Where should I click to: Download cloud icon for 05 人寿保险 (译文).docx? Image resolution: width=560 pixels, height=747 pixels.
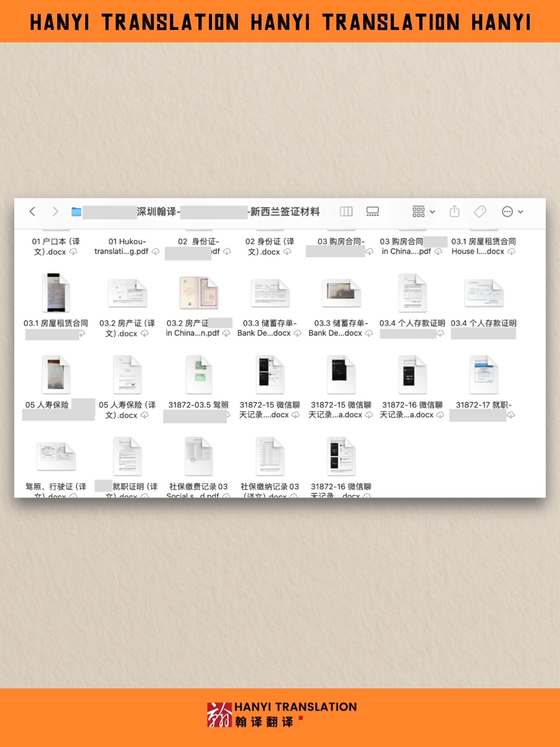[x=145, y=415]
